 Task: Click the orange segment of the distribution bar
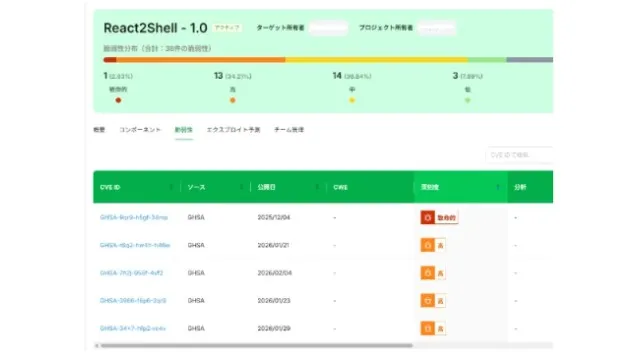pyautogui.click(x=201, y=60)
